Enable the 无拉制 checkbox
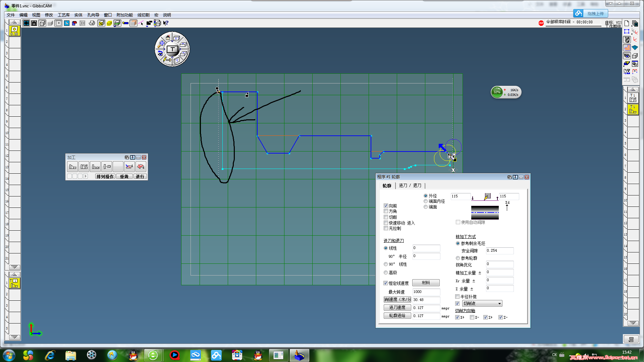The height and width of the screenshot is (362, 644). pyautogui.click(x=386, y=228)
